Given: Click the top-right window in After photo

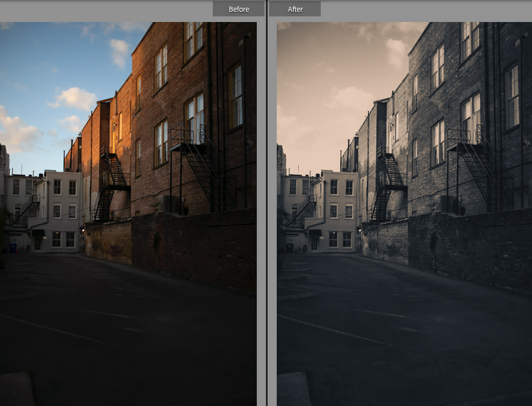Looking at the screenshot, I should pyautogui.click(x=470, y=41).
